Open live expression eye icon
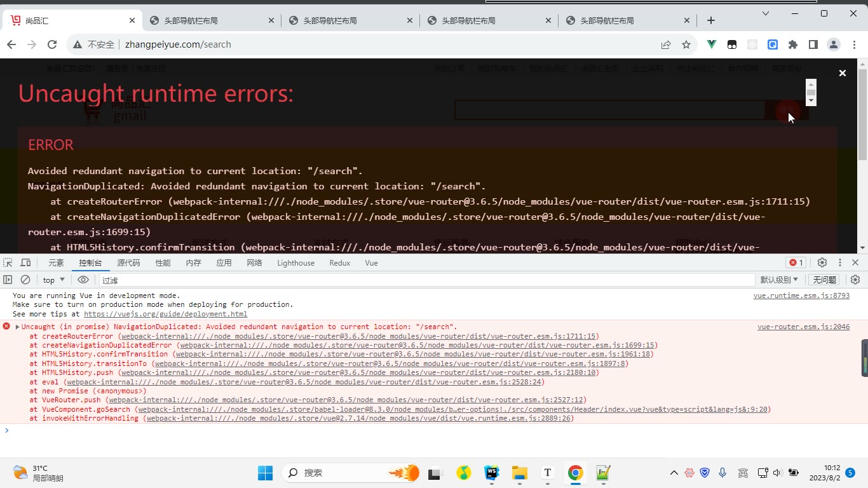 point(83,280)
